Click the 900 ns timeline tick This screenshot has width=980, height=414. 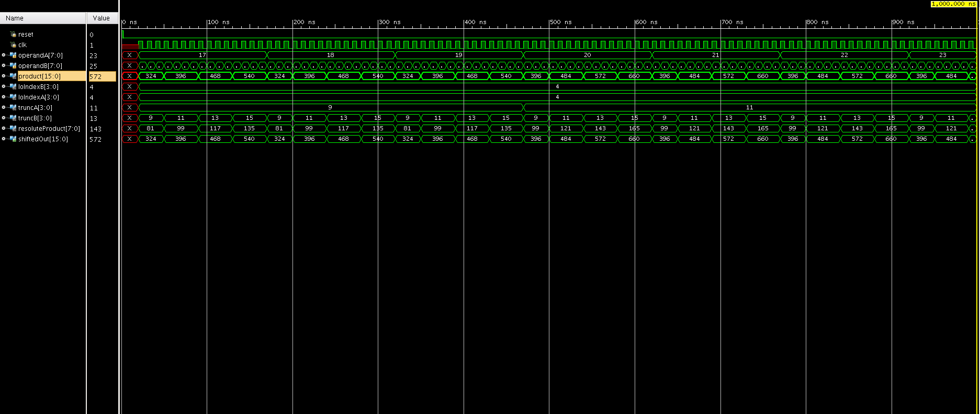tap(904, 22)
